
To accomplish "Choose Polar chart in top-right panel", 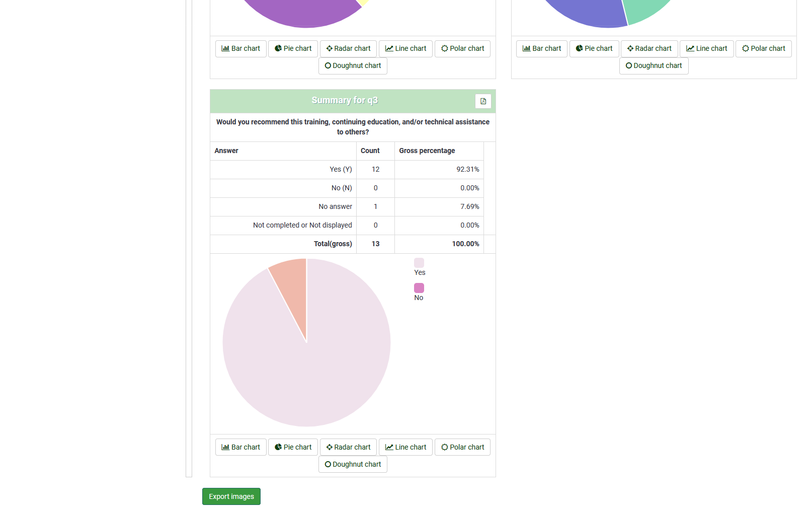I will [763, 49].
